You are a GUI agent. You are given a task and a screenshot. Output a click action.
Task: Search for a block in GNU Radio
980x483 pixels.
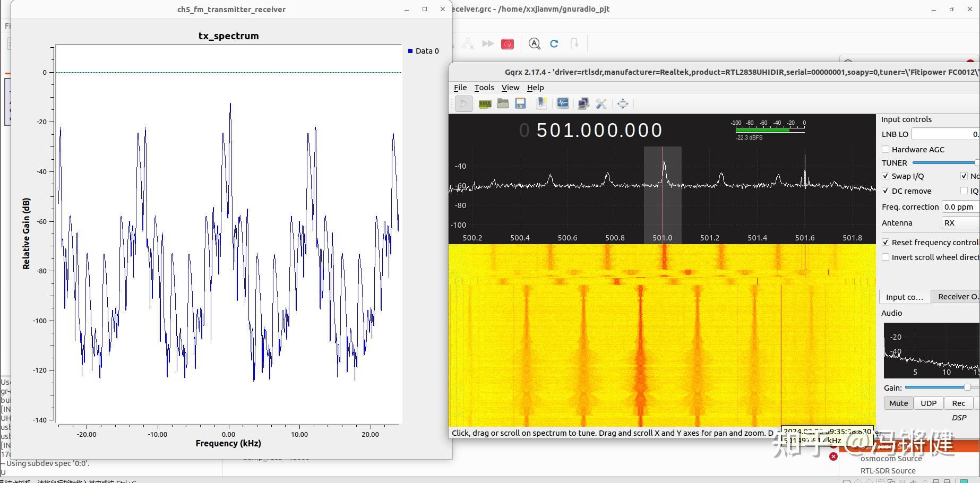[534, 44]
